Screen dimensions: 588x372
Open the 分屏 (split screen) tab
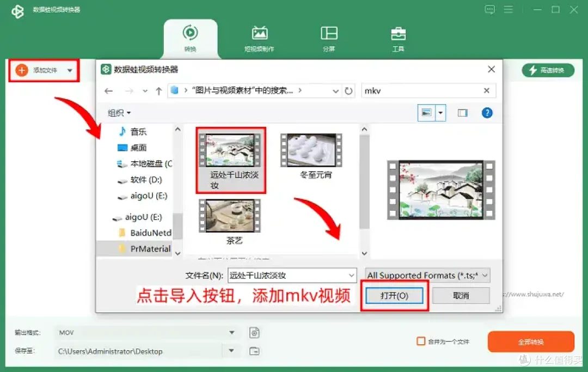pos(329,39)
